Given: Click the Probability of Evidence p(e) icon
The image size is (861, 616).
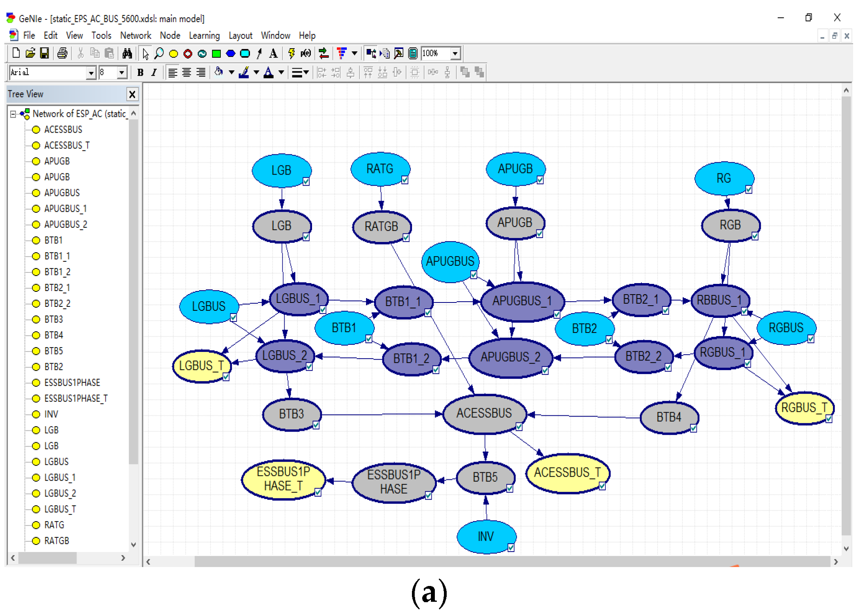Looking at the screenshot, I should click(306, 53).
